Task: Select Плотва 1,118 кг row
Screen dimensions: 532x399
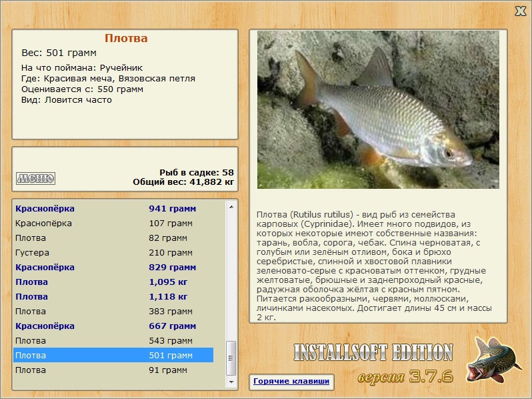Action: 113,296
